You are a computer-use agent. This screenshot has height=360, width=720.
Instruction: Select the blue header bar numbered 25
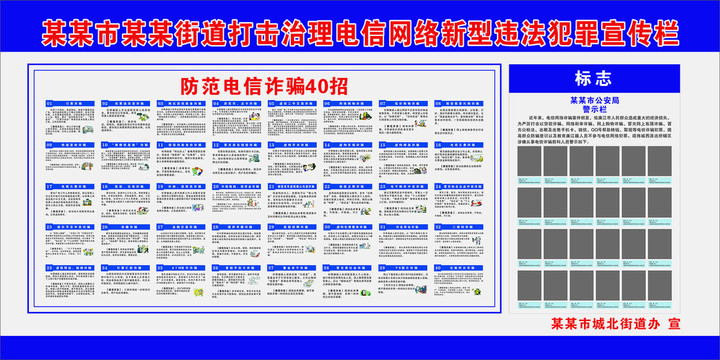[x=70, y=227]
